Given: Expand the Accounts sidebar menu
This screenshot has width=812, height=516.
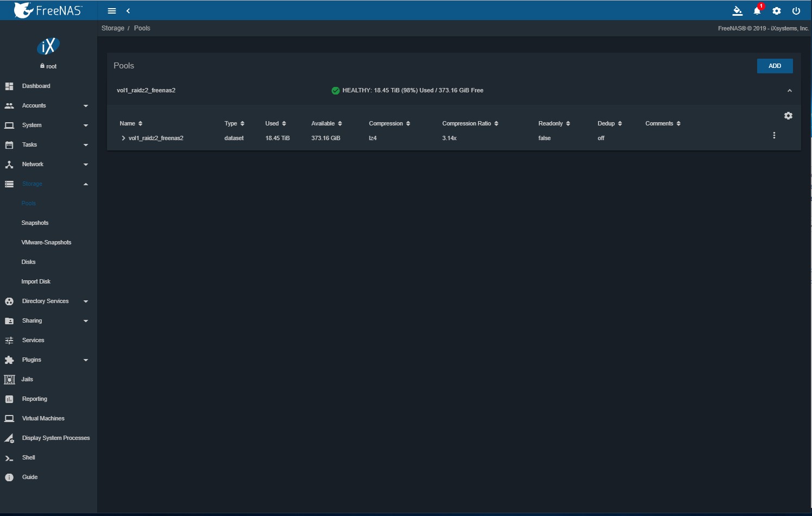Looking at the screenshot, I should tap(48, 106).
